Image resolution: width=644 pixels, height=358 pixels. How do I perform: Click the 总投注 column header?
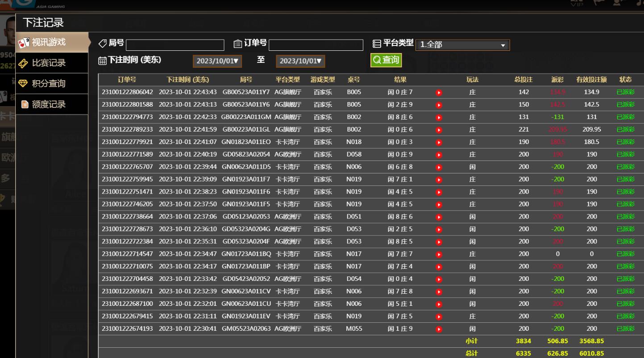pyautogui.click(x=524, y=80)
